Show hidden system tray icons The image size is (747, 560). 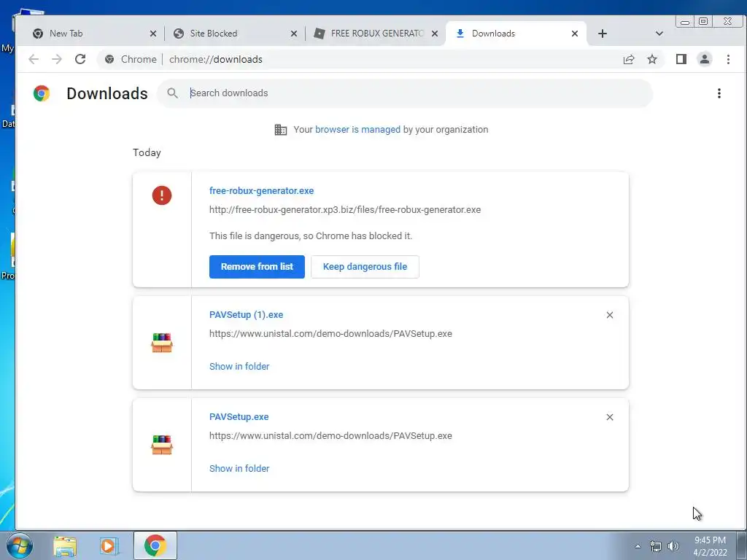(638, 546)
